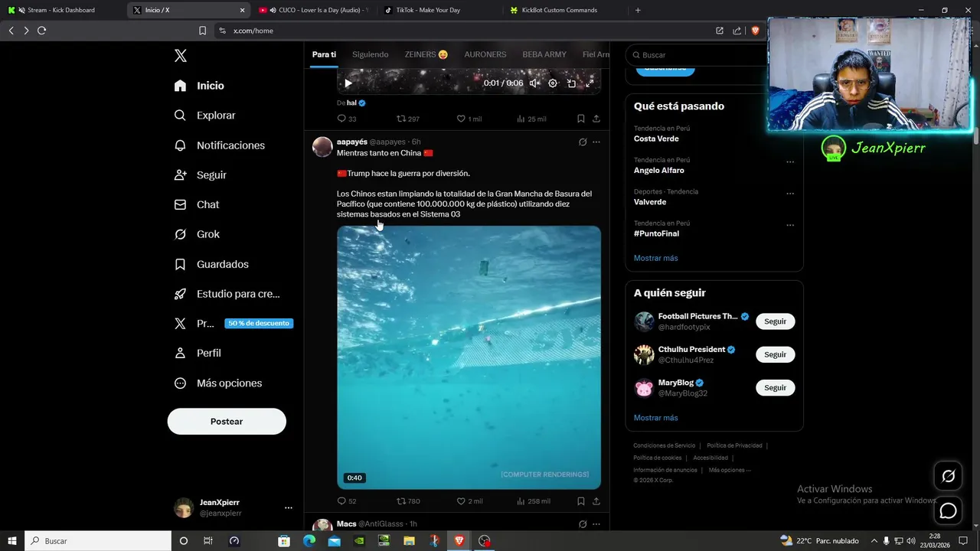
Task: Unmute the top video
Action: click(534, 83)
